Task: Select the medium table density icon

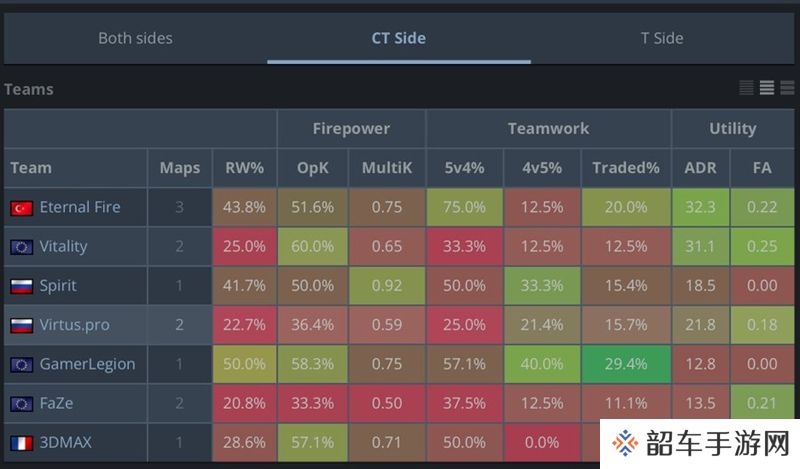Action: tap(766, 88)
